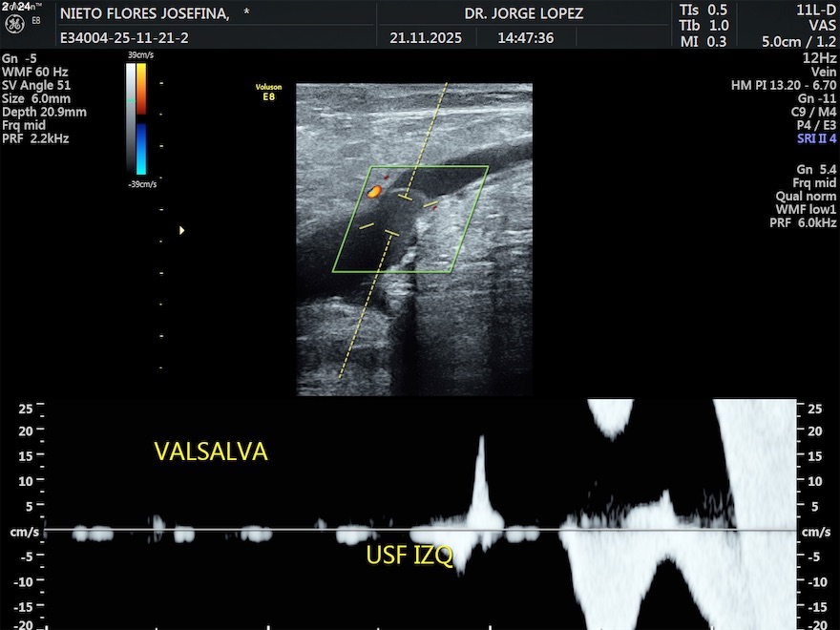Click the patient name NIETO FLORES JOSEFINA
The height and width of the screenshot is (630, 840).
[x=144, y=13]
